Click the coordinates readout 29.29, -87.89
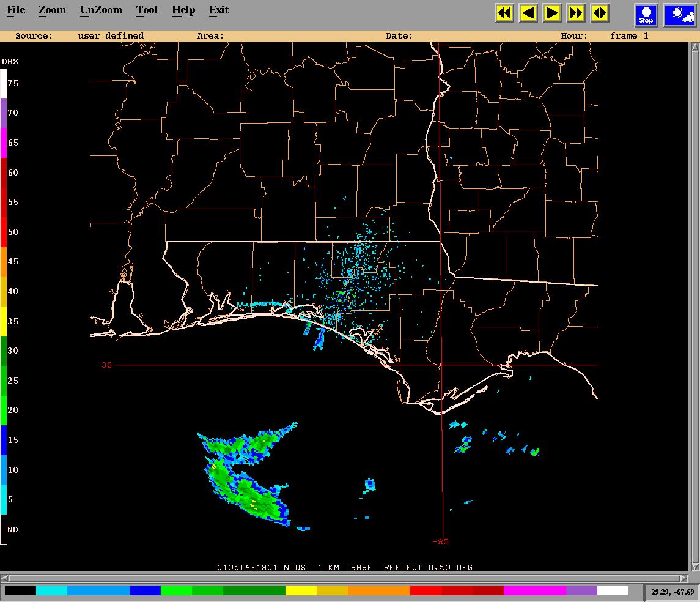700x602 pixels. (672, 592)
